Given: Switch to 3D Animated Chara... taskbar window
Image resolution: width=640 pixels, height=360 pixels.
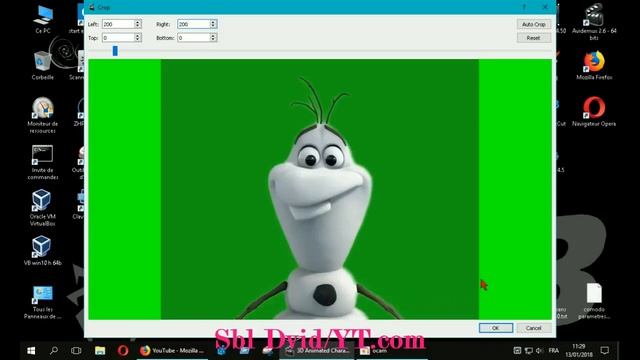Looking at the screenshot, I should (x=318, y=351).
